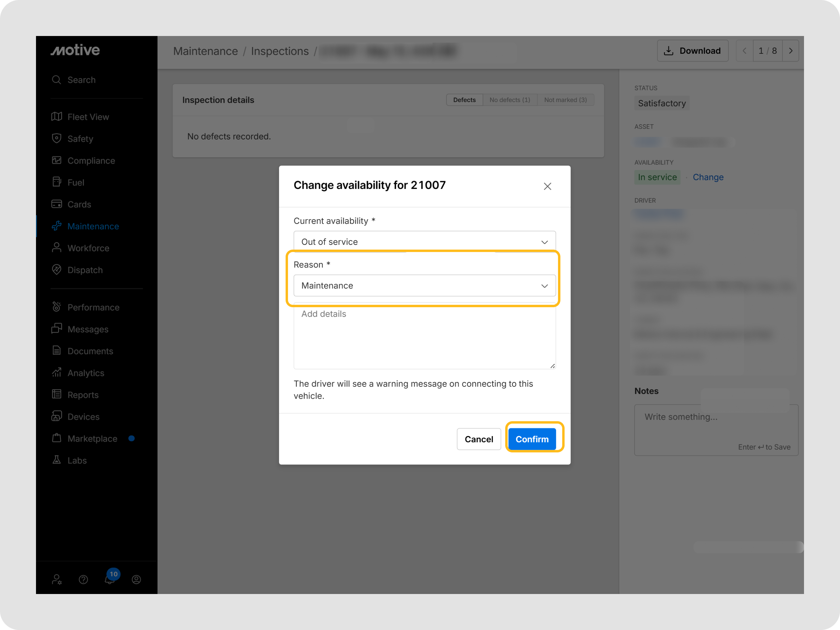Open the Search magnifier icon in sidebar
The image size is (840, 630).
pos(57,80)
